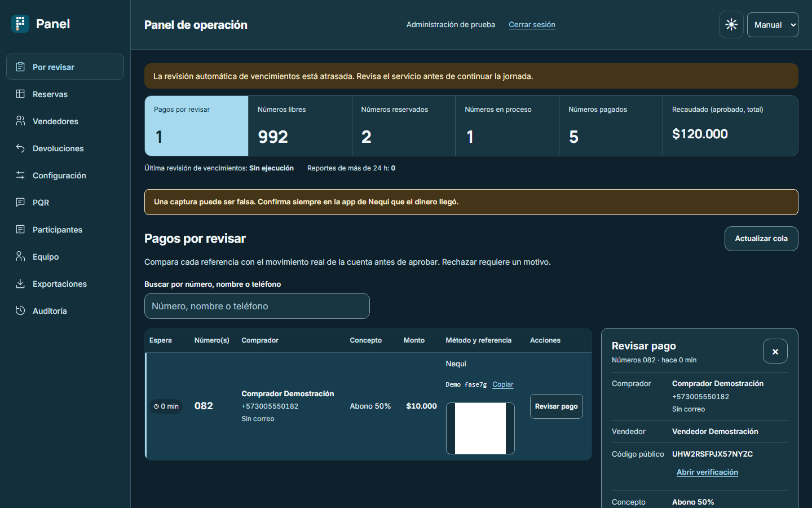Click the Vendedores people icon
Screen dimensions: 812x508
point(20,121)
